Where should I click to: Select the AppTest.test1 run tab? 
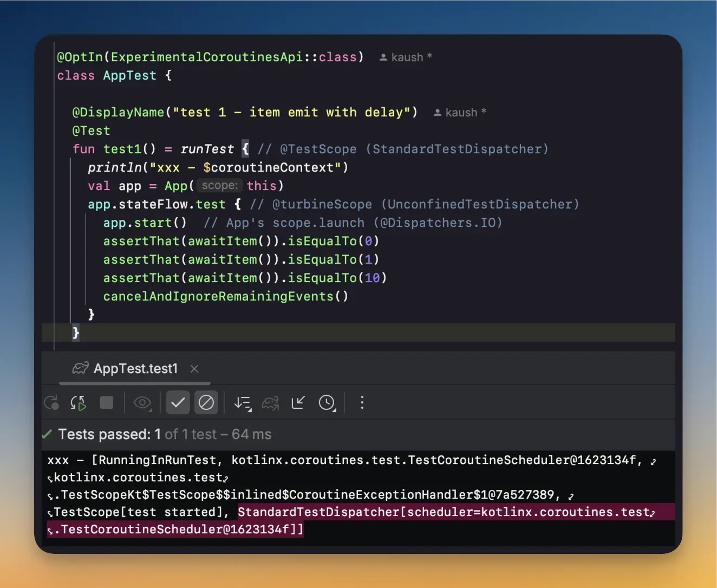(x=135, y=369)
